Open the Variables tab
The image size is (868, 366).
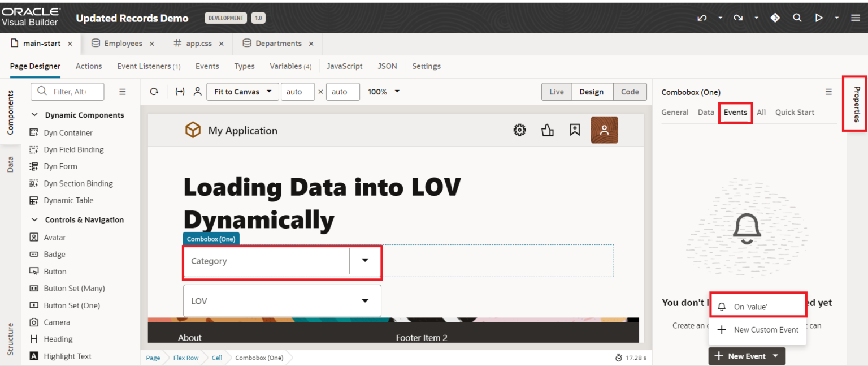[290, 66]
